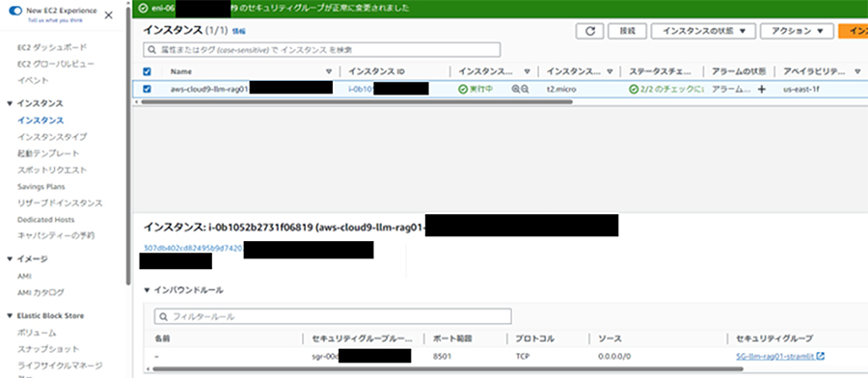Toggle the New EC2 Experience switch

[x=16, y=11]
